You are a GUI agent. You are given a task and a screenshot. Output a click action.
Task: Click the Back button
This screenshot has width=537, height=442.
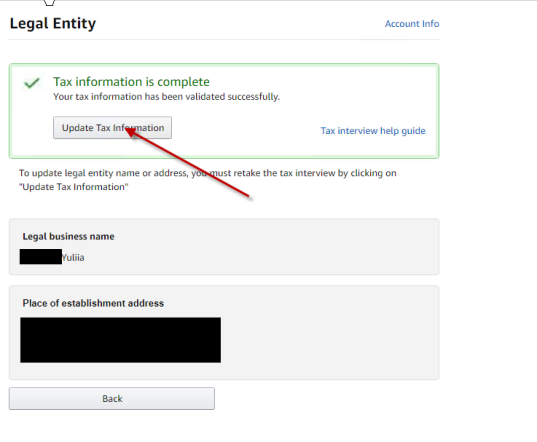[112, 399]
